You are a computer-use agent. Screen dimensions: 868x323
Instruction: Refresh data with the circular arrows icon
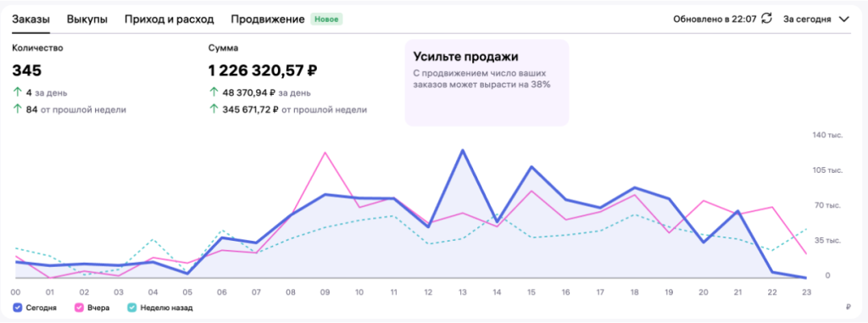pyautogui.click(x=766, y=19)
